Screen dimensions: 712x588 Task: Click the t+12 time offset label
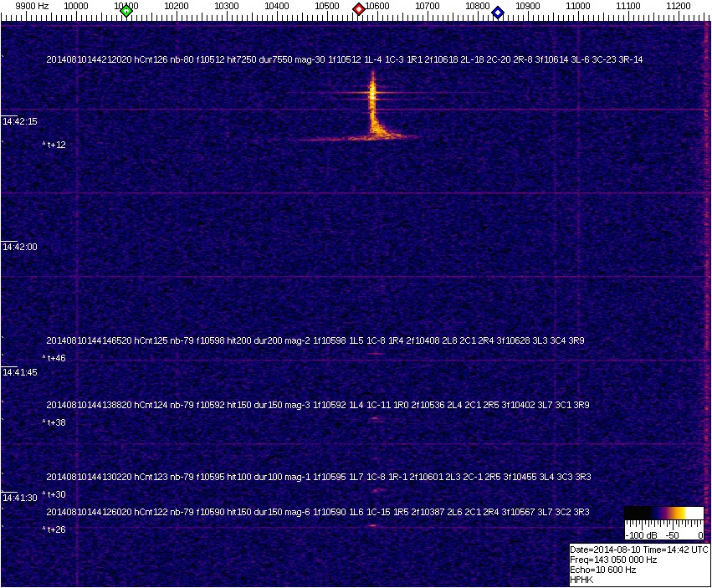click(x=56, y=145)
